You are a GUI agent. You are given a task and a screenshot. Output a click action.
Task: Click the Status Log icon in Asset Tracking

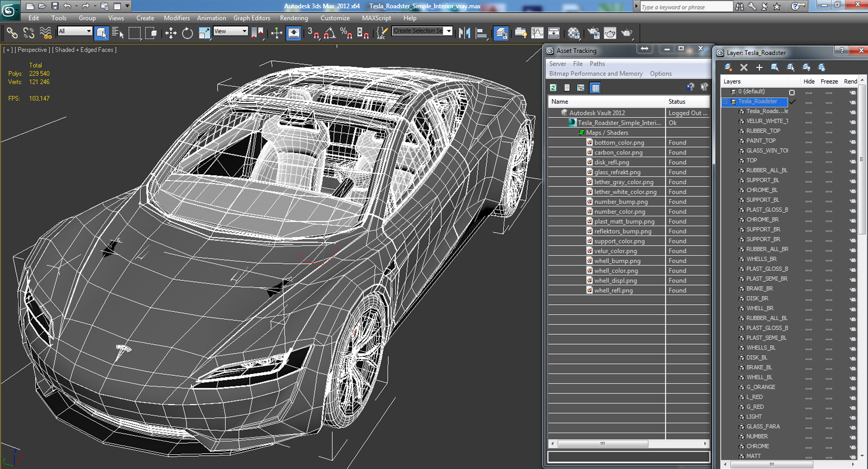pos(567,88)
